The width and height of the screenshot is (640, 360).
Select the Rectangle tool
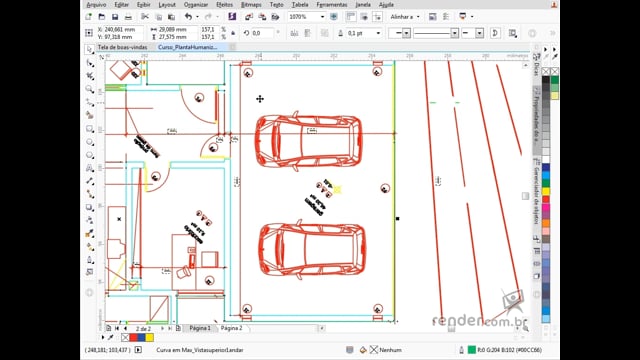pos(89,129)
